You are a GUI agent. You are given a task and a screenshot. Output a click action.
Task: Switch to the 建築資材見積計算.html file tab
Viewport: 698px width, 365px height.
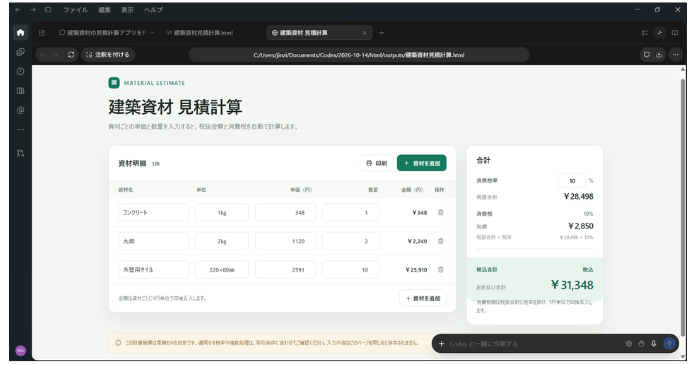coord(199,32)
